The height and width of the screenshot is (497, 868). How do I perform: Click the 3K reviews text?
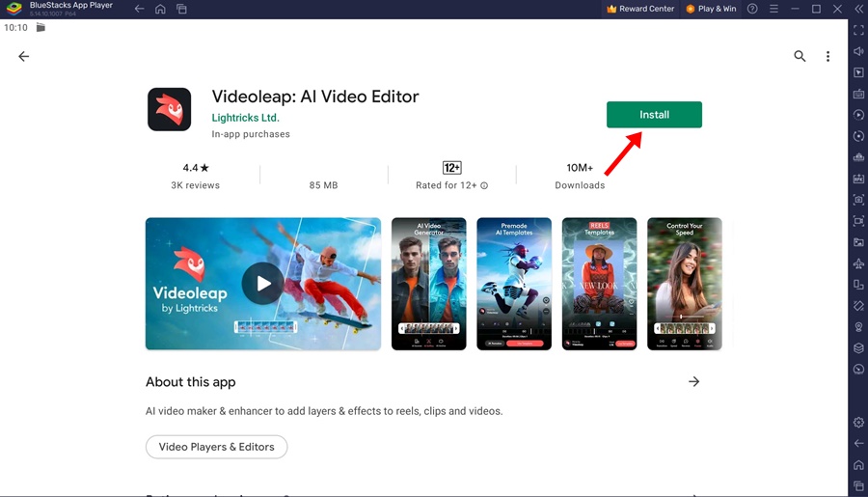pyautogui.click(x=195, y=185)
